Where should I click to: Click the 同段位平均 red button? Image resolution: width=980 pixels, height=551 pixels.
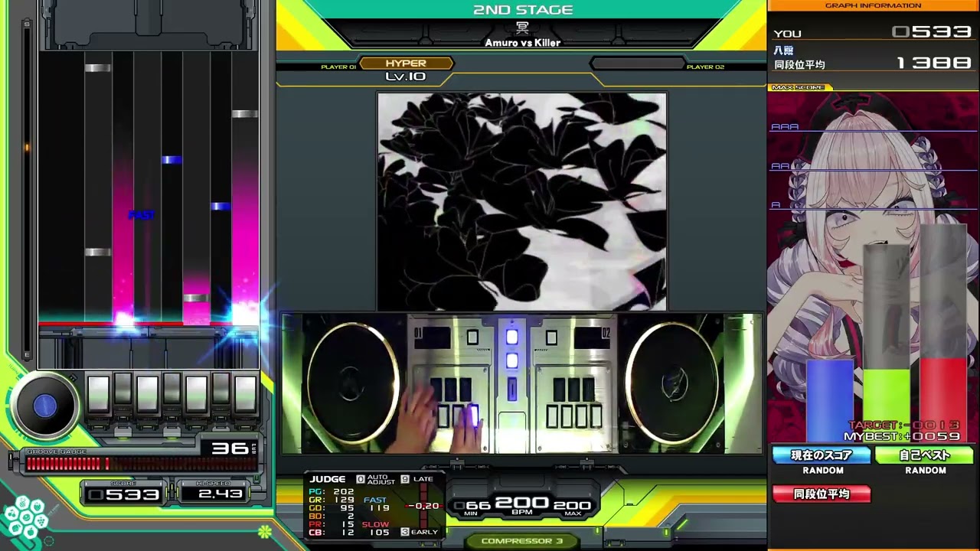pyautogui.click(x=822, y=494)
